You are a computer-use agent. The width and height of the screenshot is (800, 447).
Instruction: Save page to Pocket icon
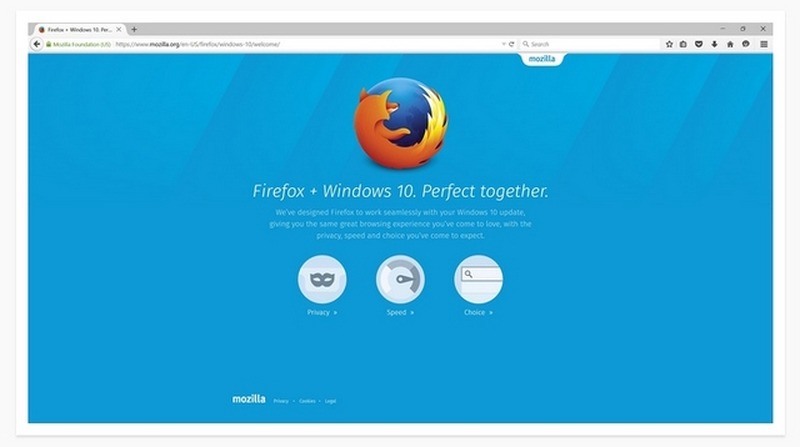click(x=699, y=44)
